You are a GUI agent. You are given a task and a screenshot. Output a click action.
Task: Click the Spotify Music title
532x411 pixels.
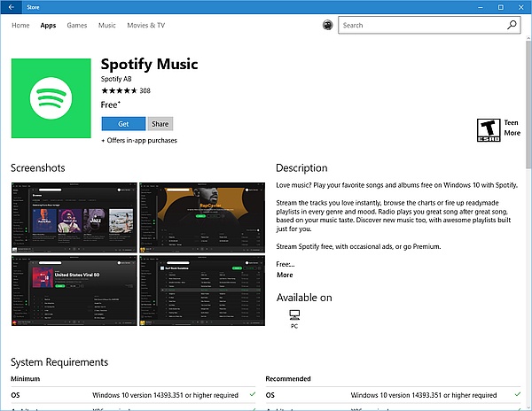tap(149, 65)
